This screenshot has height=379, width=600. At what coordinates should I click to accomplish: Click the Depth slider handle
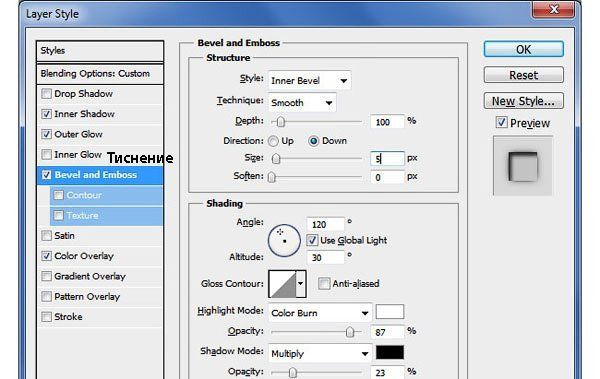(x=280, y=122)
